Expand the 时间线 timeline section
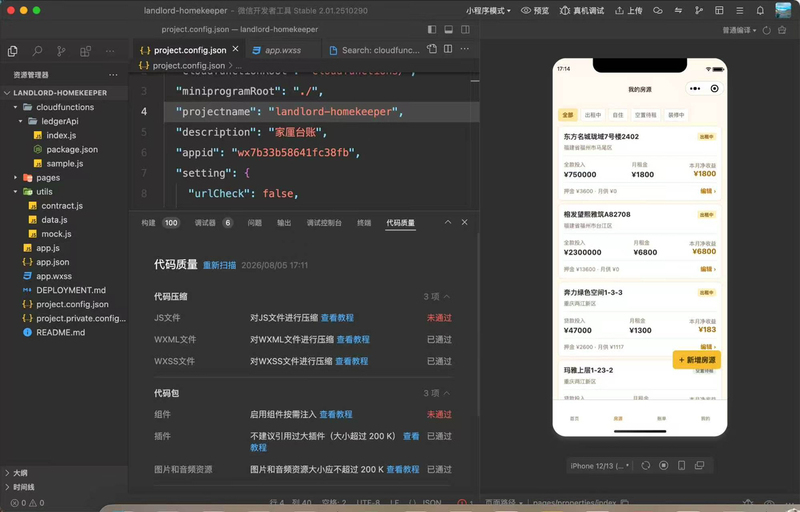Screen dimensions: 800x512 click(x=19, y=487)
